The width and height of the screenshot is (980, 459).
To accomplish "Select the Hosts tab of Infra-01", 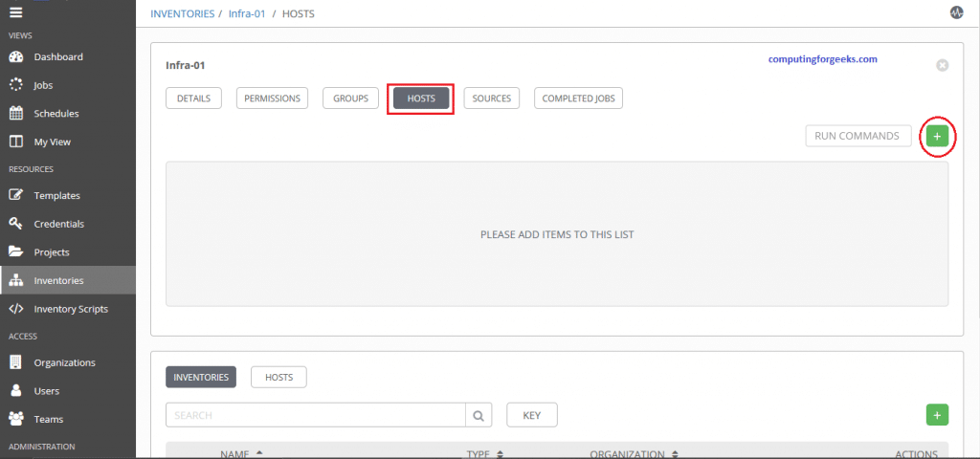I will (421, 98).
